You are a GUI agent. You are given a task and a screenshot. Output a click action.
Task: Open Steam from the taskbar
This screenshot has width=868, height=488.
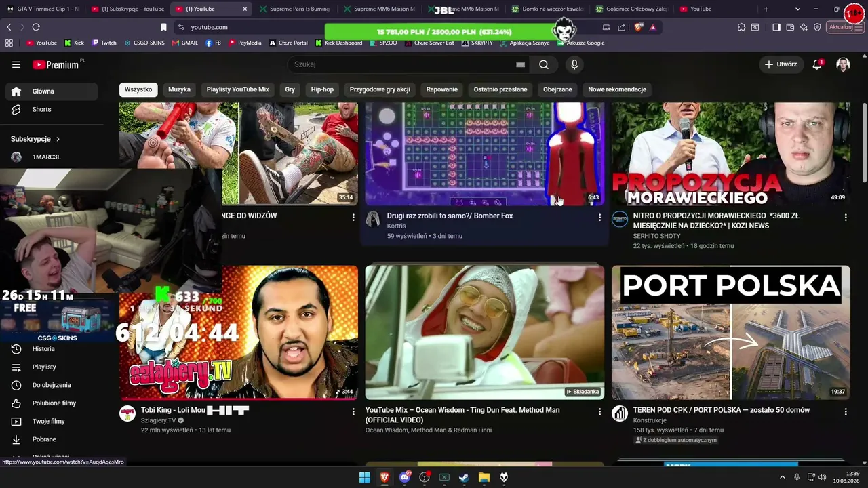coord(464,477)
